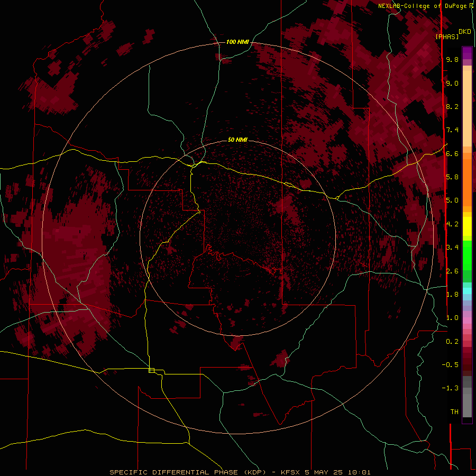Select the 4.2 legend value
Viewport: 476px width, 476px height.
click(x=452, y=224)
